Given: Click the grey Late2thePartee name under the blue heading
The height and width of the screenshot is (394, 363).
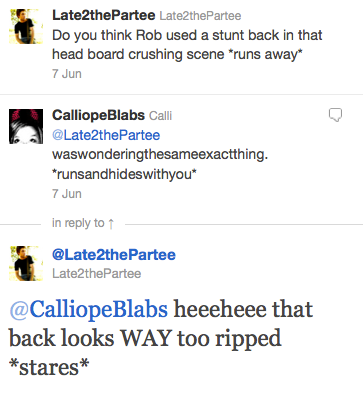Looking at the screenshot, I should [97, 274].
